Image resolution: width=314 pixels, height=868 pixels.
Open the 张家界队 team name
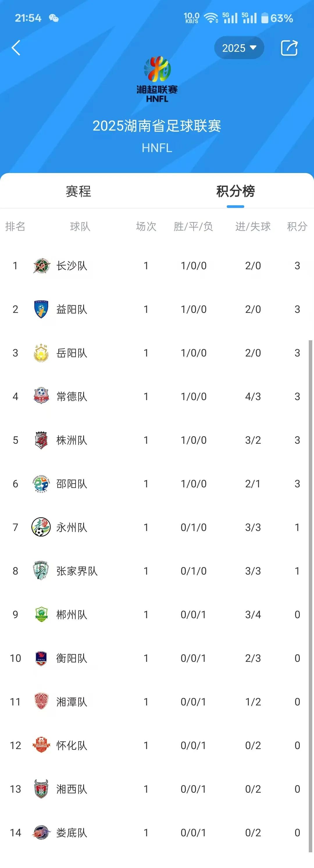(x=77, y=571)
